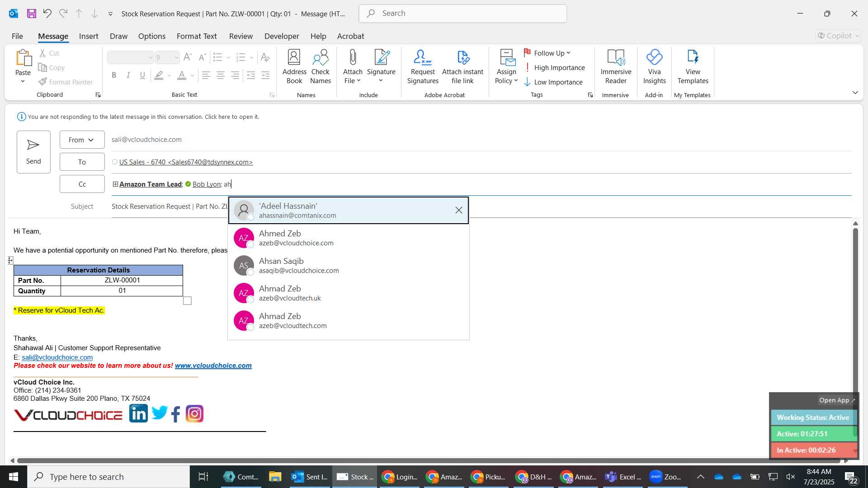The height and width of the screenshot is (488, 868).
Task: Collapse the ribbon with the chevron
Action: (x=855, y=93)
